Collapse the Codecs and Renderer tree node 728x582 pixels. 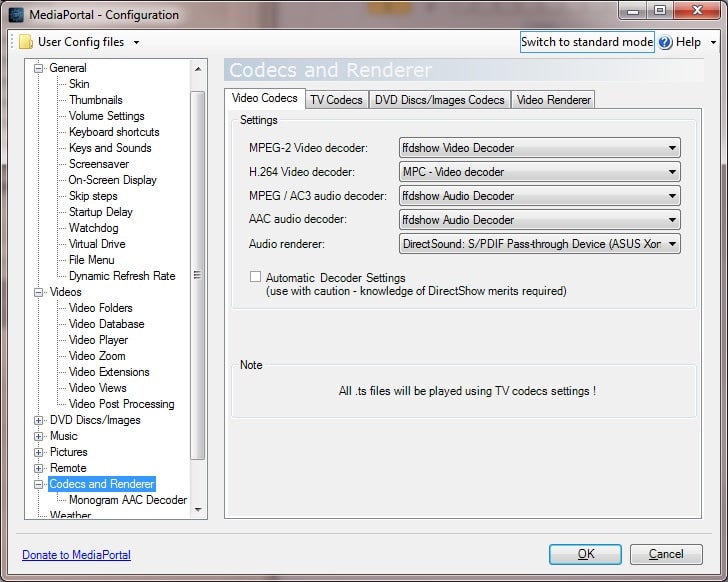[39, 485]
